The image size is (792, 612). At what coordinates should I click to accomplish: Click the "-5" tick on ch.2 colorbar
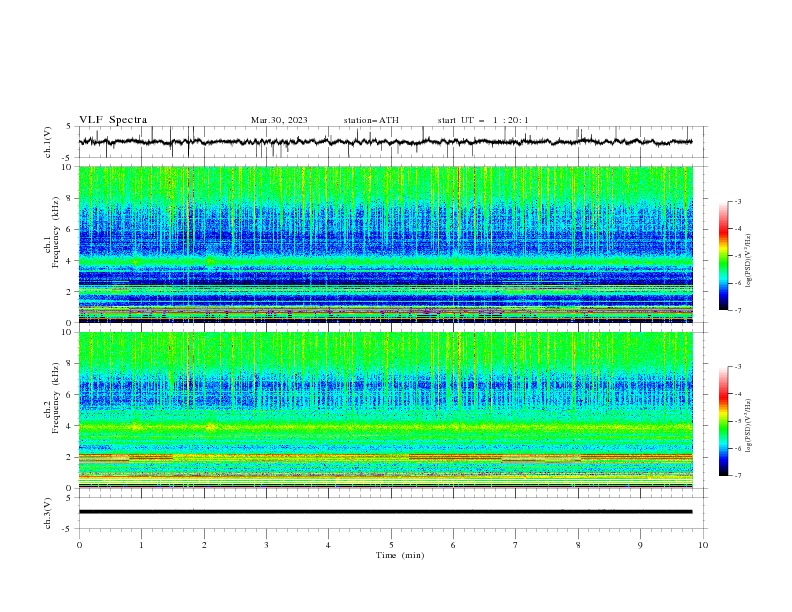[x=738, y=421]
